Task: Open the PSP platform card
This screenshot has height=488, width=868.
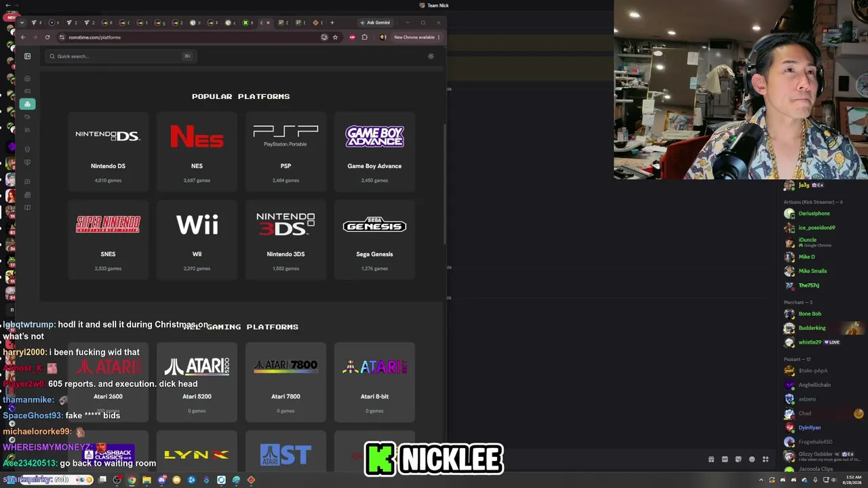Action: tap(285, 152)
